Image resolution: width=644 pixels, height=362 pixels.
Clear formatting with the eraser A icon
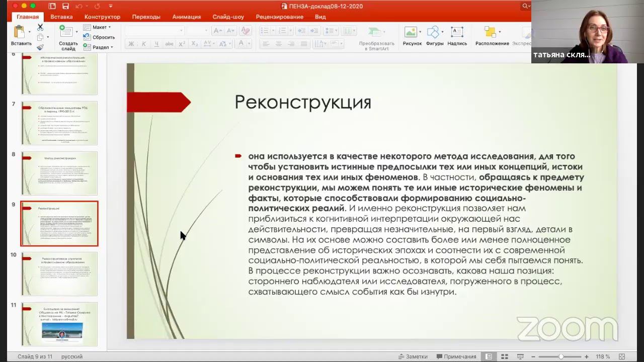click(245, 31)
